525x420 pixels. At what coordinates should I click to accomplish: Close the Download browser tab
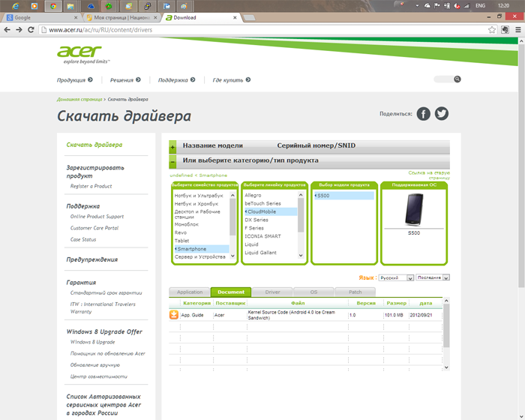[x=235, y=17]
